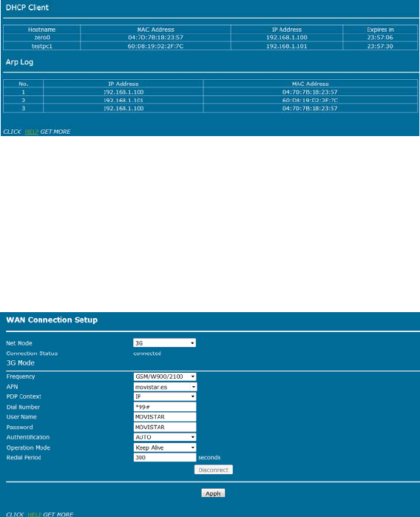Open the APN movistar.es combo box
Image resolution: width=420 pixels, height=517 pixels.
pyautogui.click(x=165, y=387)
